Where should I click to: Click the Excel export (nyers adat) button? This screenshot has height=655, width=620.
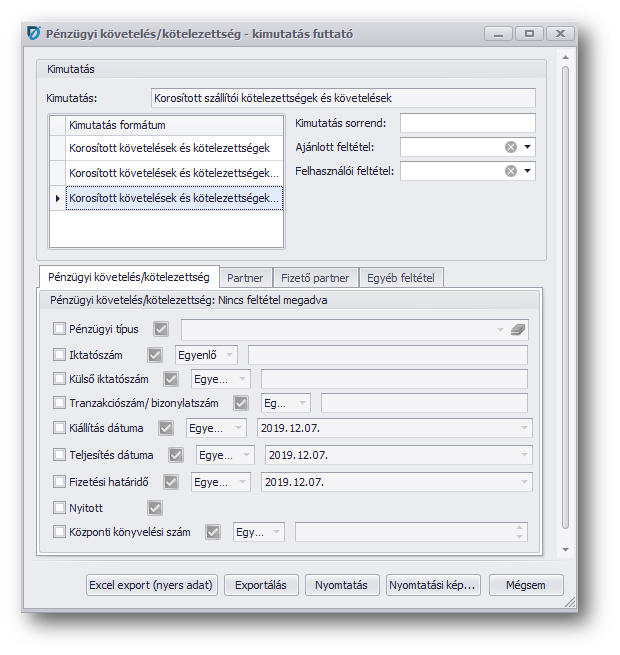[x=151, y=586]
